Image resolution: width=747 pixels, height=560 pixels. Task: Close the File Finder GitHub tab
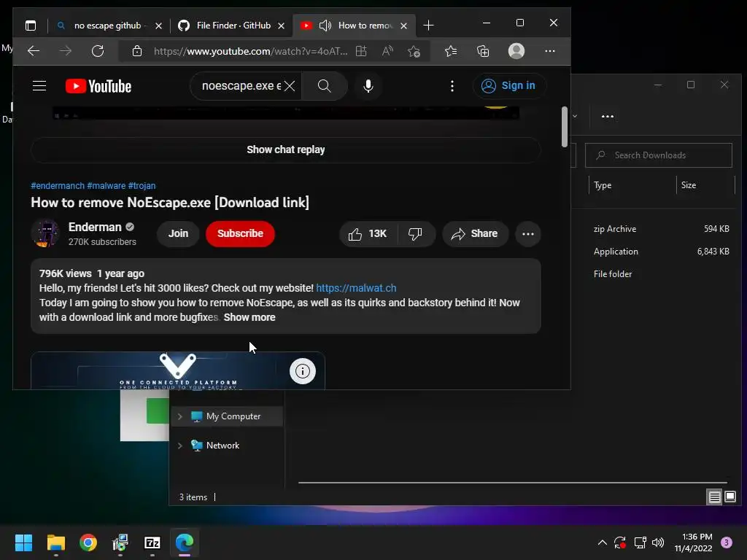pyautogui.click(x=282, y=26)
